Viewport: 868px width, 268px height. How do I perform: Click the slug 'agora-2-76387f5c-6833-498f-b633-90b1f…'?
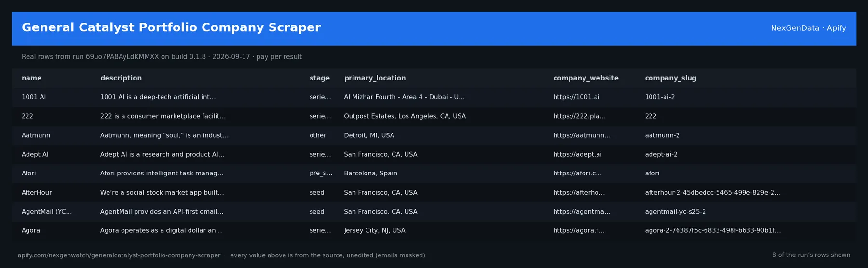[x=713, y=230]
